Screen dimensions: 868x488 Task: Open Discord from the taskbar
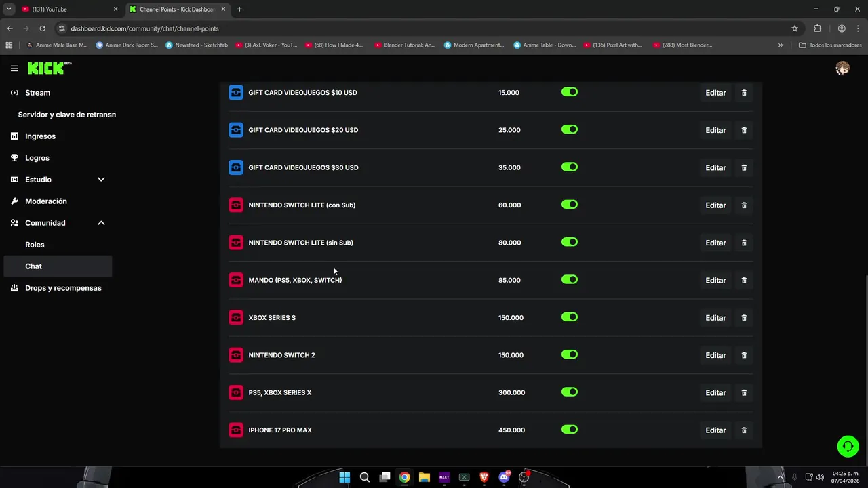[x=504, y=477]
